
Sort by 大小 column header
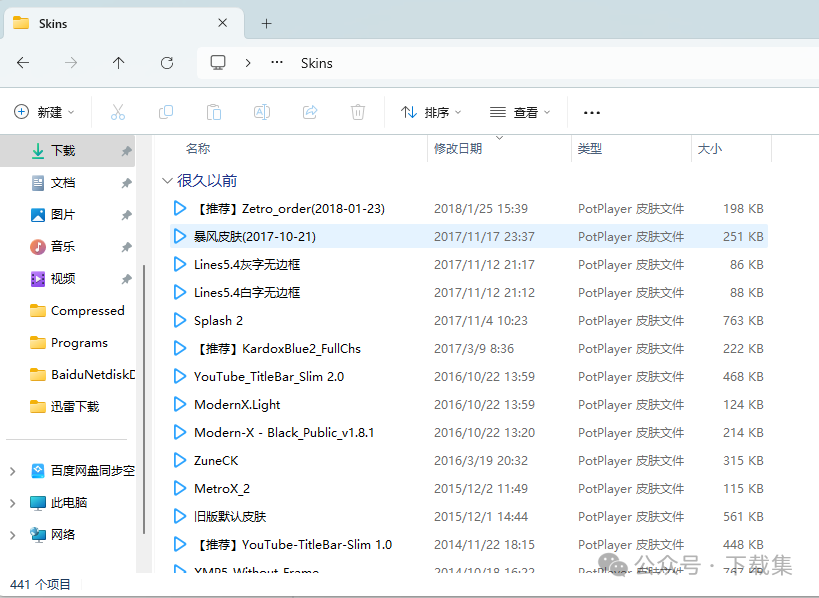tap(710, 149)
